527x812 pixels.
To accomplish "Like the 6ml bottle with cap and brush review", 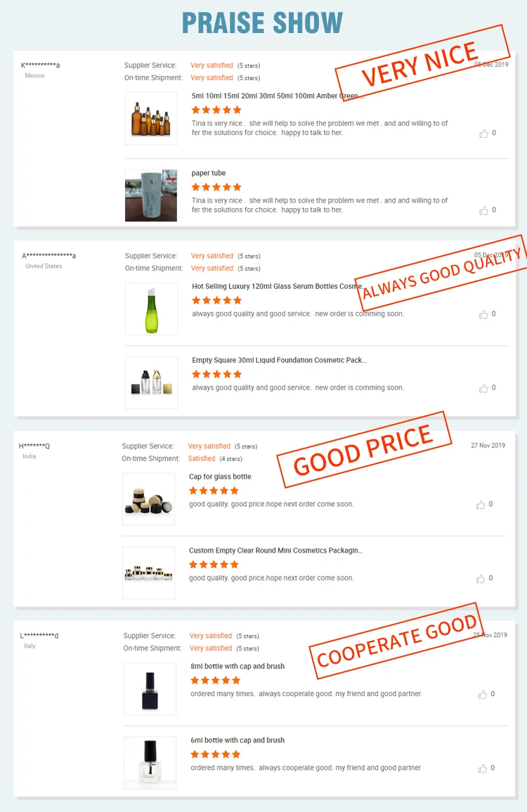I will (483, 768).
